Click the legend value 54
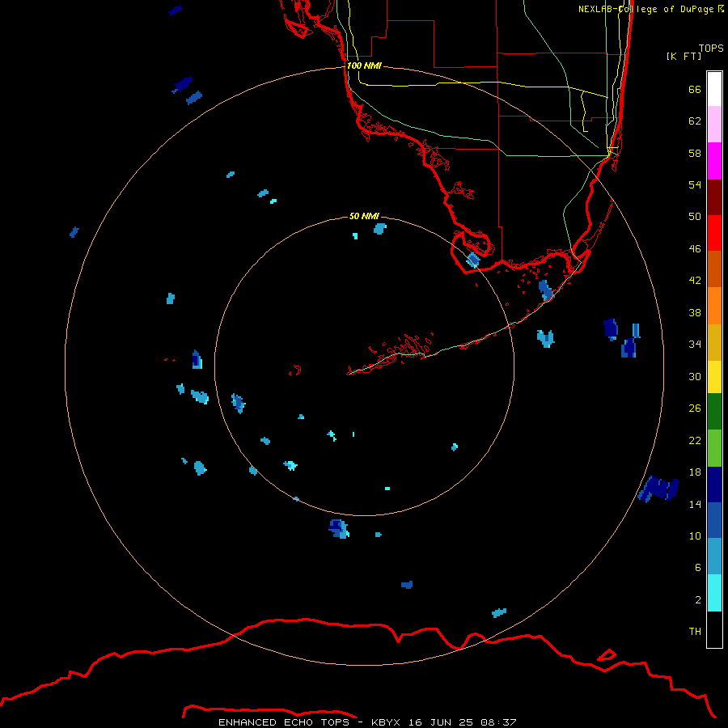This screenshot has width=728, height=728. 695,184
